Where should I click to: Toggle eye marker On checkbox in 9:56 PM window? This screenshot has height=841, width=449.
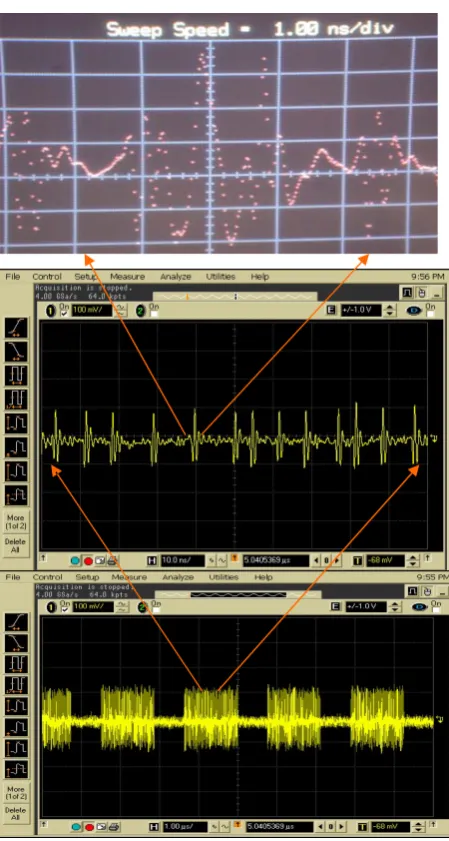pyautogui.click(x=430, y=314)
